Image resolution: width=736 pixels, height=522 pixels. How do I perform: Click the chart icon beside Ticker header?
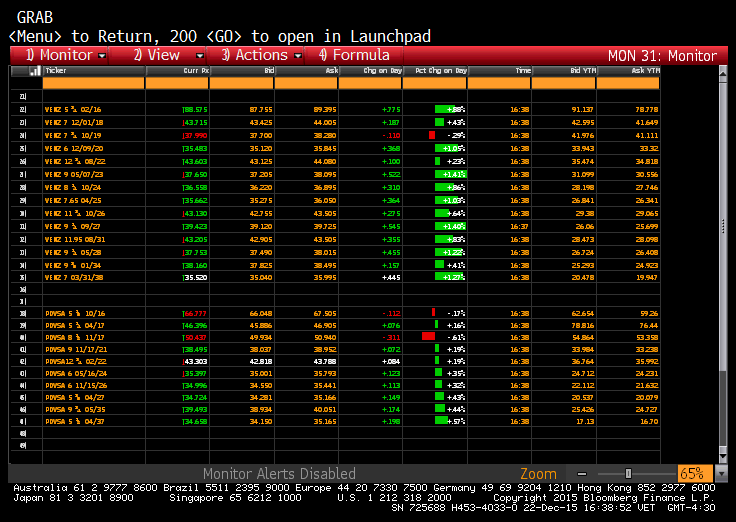click(35, 71)
